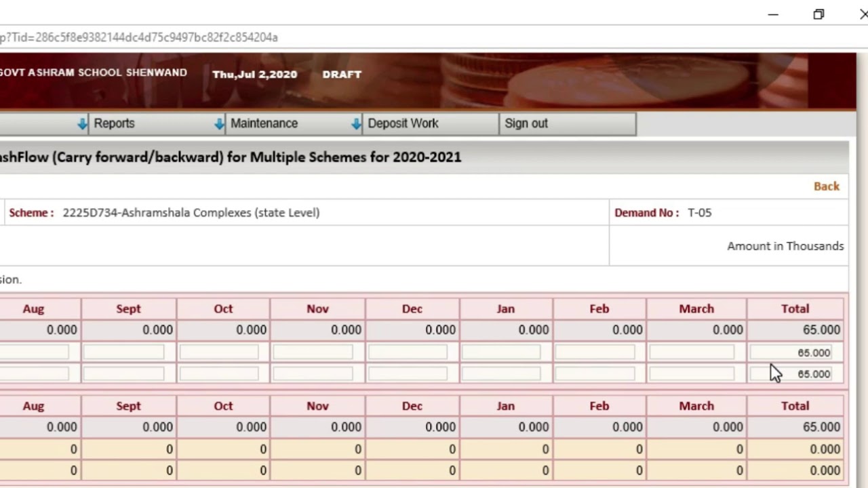Image resolution: width=868 pixels, height=488 pixels.
Task: Click the upper Dec input field
Action: 407,352
